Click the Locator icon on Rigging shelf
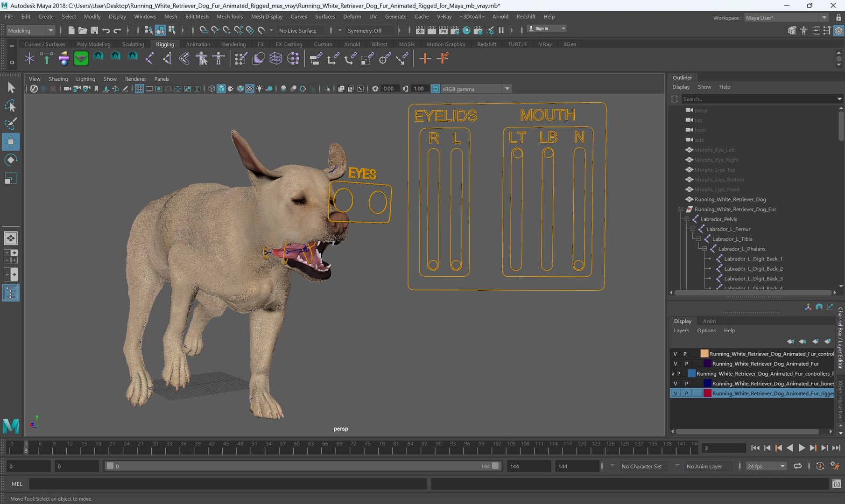This screenshot has width=845, height=504. point(29,58)
